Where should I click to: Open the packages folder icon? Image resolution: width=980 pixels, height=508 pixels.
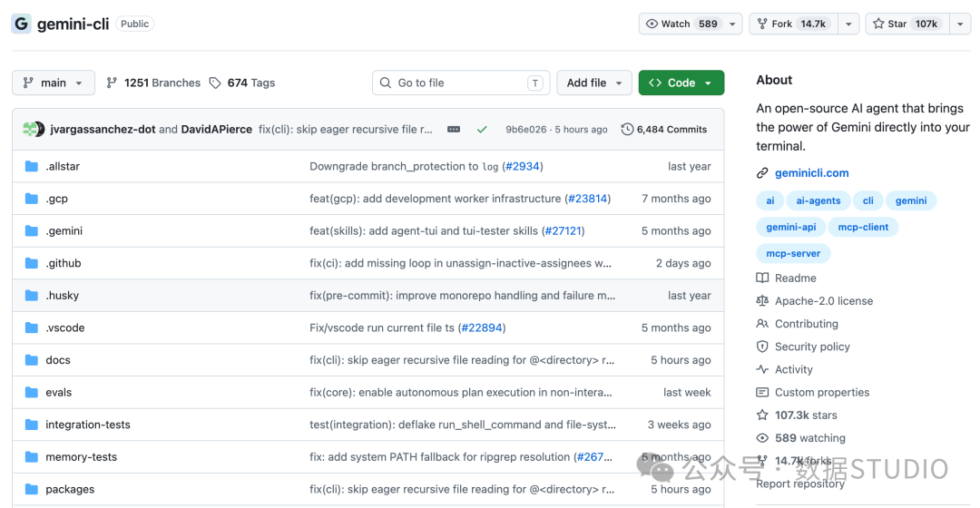tap(31, 489)
